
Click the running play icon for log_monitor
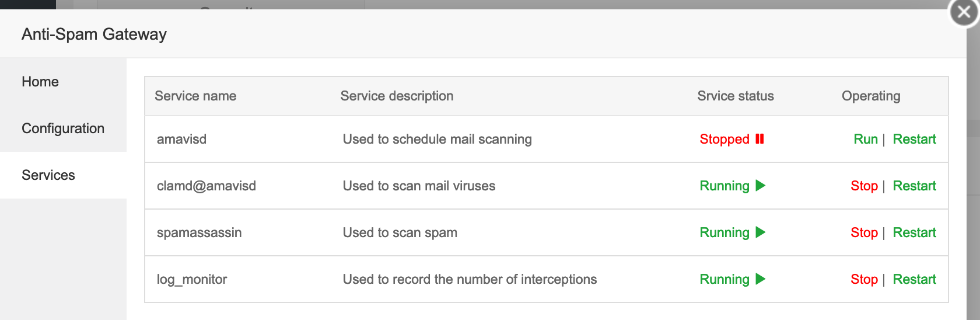760,279
